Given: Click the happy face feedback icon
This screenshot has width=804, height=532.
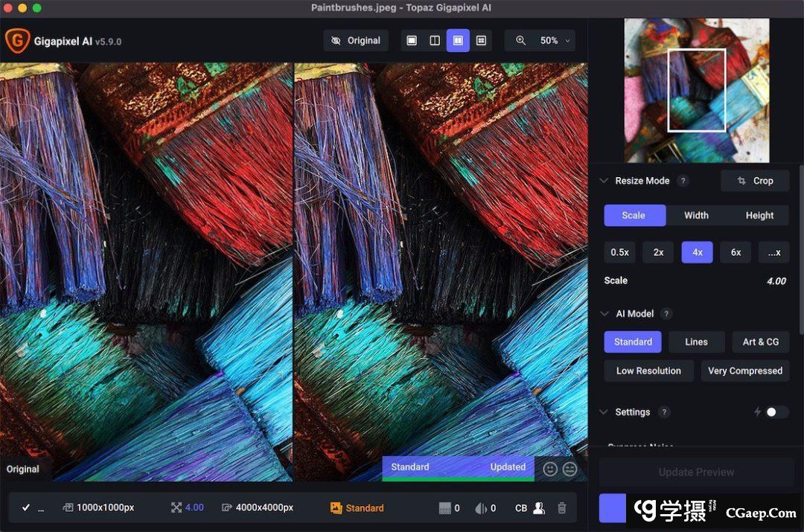Looking at the screenshot, I should [x=550, y=469].
